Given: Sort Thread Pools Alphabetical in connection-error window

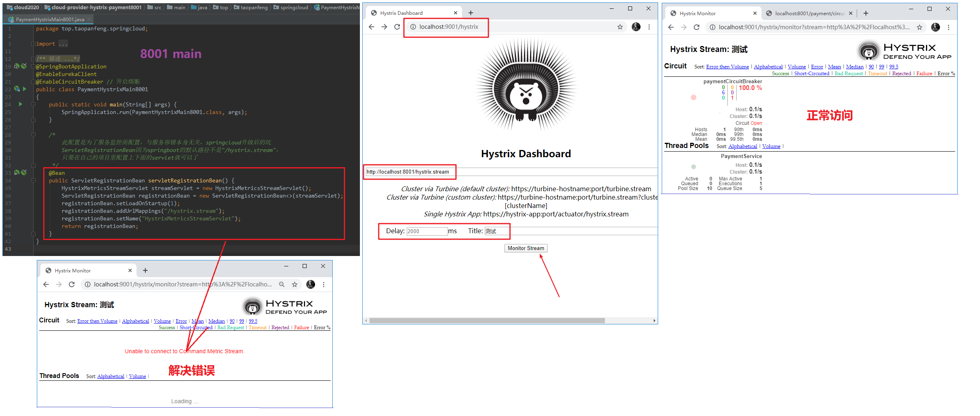Looking at the screenshot, I should tap(110, 376).
